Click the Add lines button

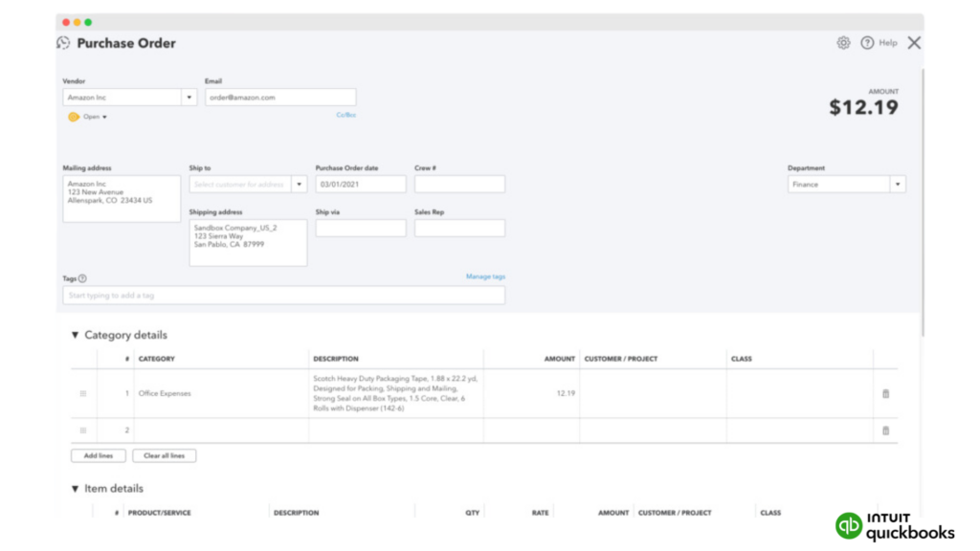[x=99, y=456]
